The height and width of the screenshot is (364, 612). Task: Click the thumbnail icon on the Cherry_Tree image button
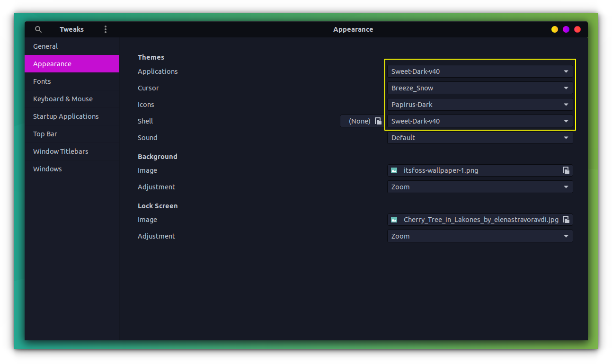394,219
